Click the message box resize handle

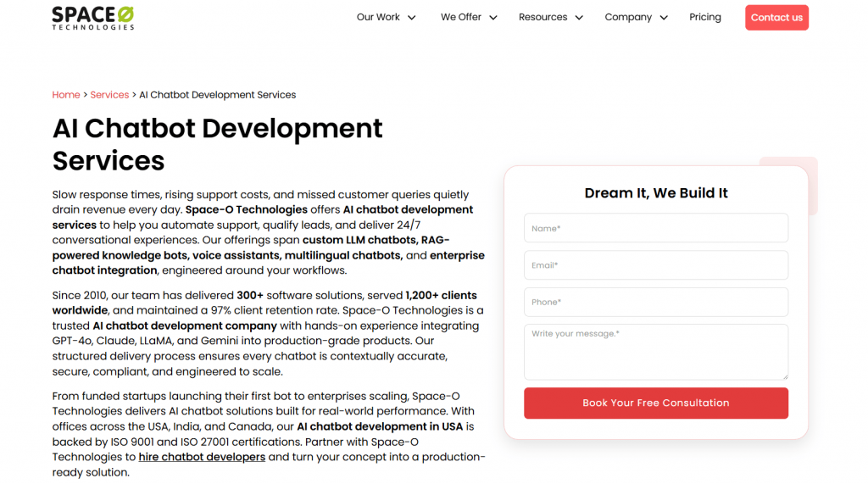click(x=784, y=376)
